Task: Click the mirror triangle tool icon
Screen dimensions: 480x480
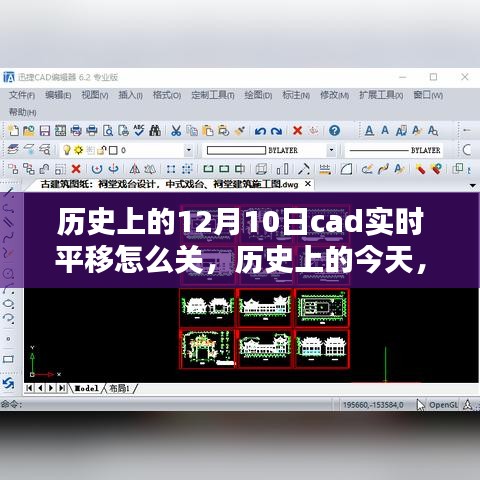Action: (135, 169)
